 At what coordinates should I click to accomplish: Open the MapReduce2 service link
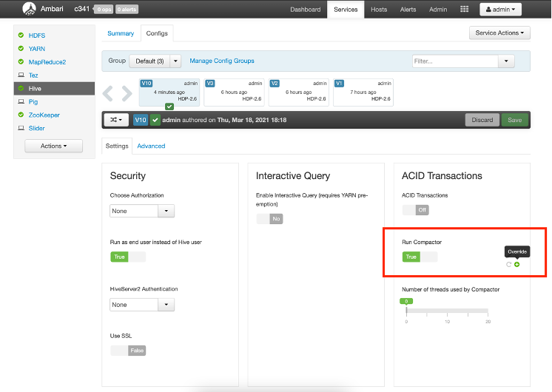click(x=47, y=62)
